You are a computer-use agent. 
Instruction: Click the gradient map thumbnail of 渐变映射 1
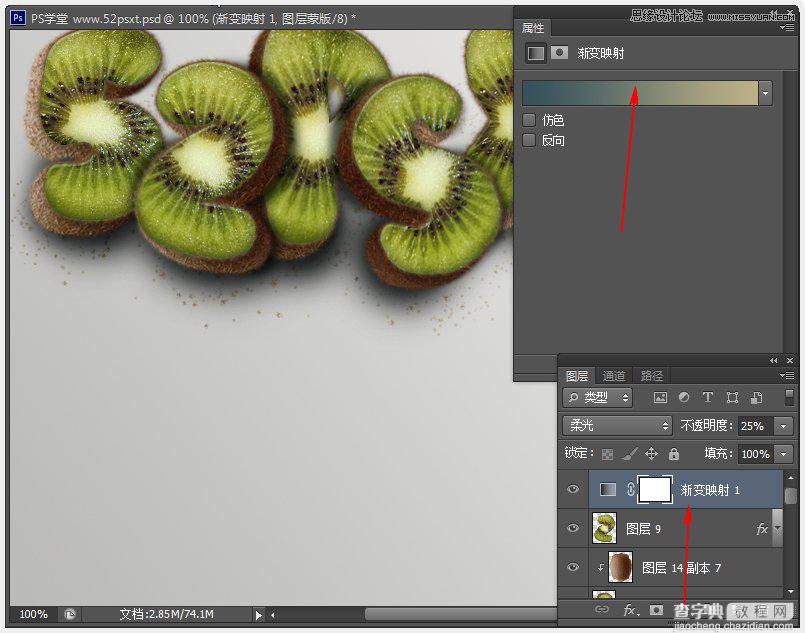(x=607, y=489)
